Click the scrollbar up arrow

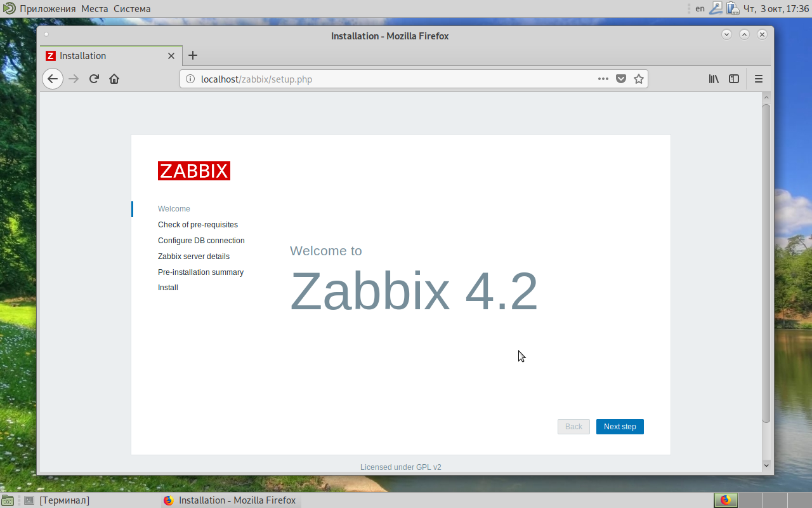(766, 97)
